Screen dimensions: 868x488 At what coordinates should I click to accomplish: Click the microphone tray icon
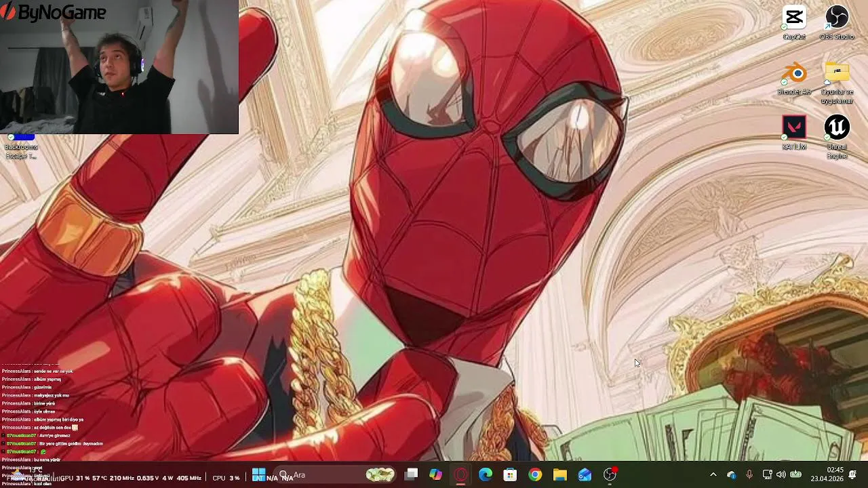(749, 475)
